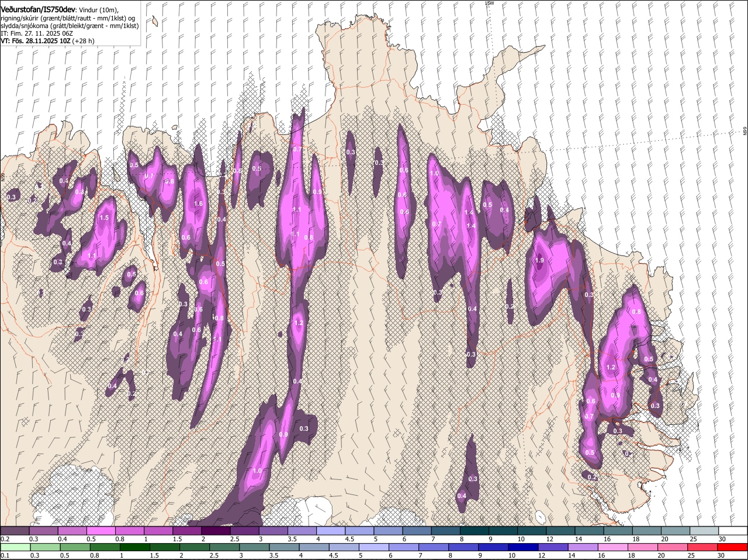Viewport: 748px width, 560px height.
Task: Click the 0.2 label under the snow scale
Action: tap(5, 539)
